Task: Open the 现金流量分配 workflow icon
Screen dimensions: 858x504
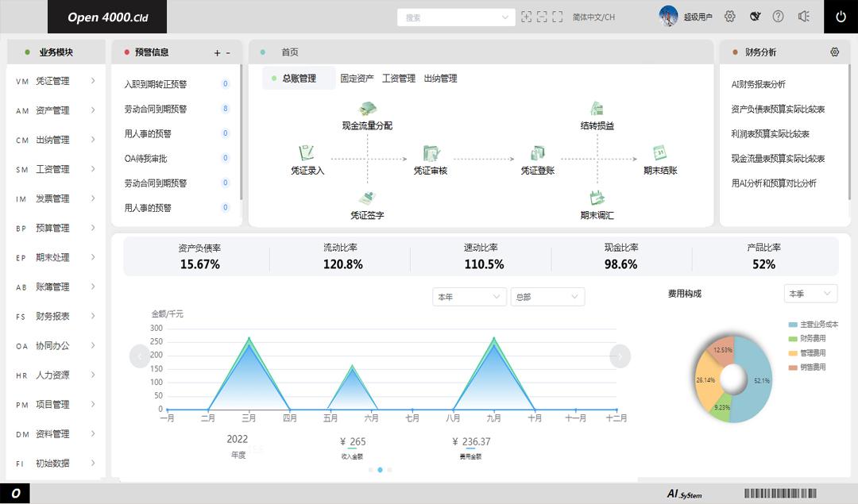Action: point(367,108)
